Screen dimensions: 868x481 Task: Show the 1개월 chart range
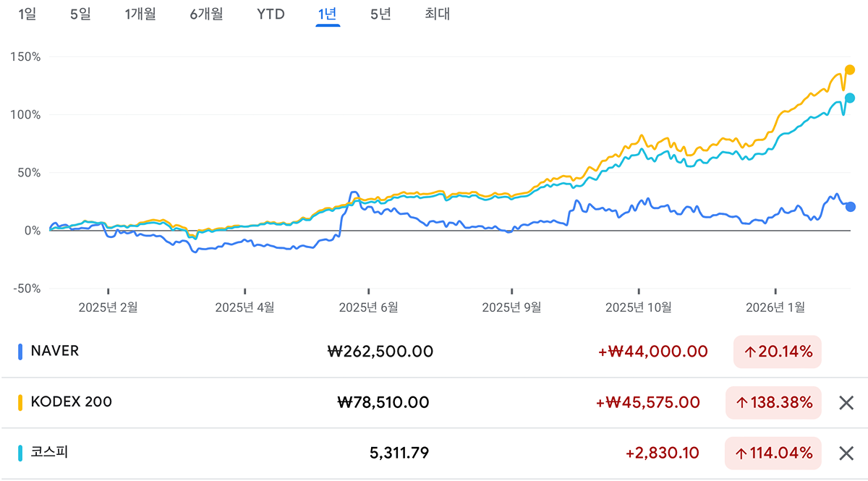click(140, 14)
